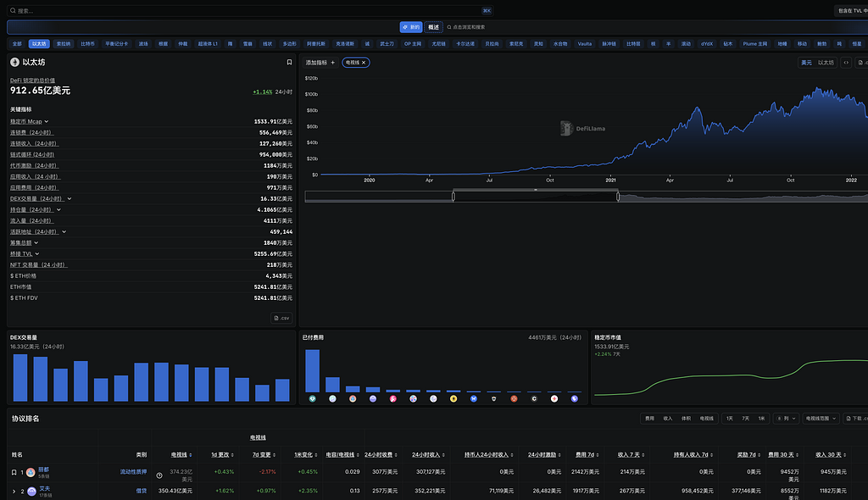The height and width of the screenshot is (500, 868).
Task: Select the 全部 chain tab
Action: [17, 43]
